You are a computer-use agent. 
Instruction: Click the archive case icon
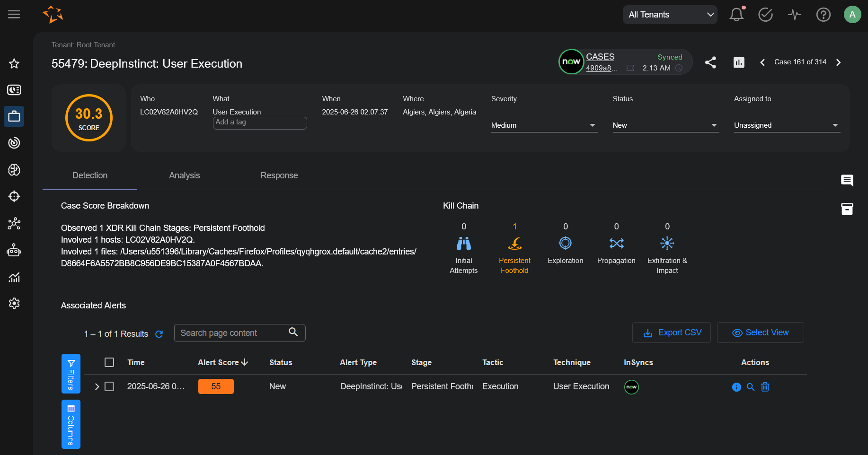click(847, 209)
